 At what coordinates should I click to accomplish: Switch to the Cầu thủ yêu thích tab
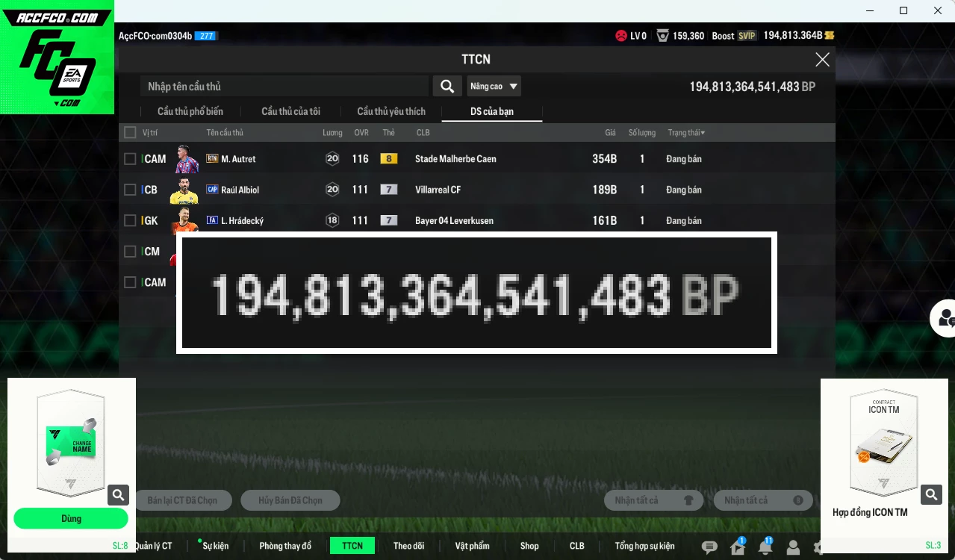coord(391,111)
